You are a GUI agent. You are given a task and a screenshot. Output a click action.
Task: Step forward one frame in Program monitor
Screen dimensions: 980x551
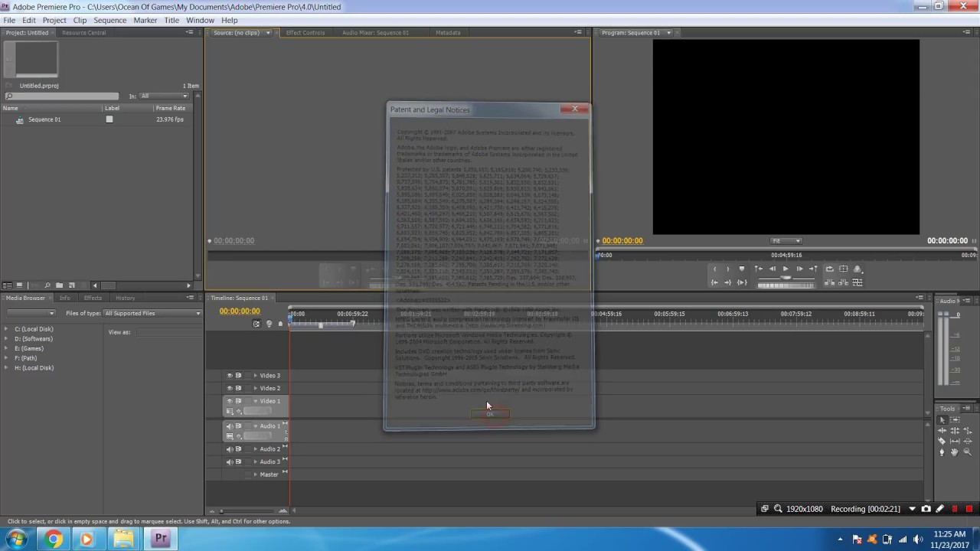point(799,269)
